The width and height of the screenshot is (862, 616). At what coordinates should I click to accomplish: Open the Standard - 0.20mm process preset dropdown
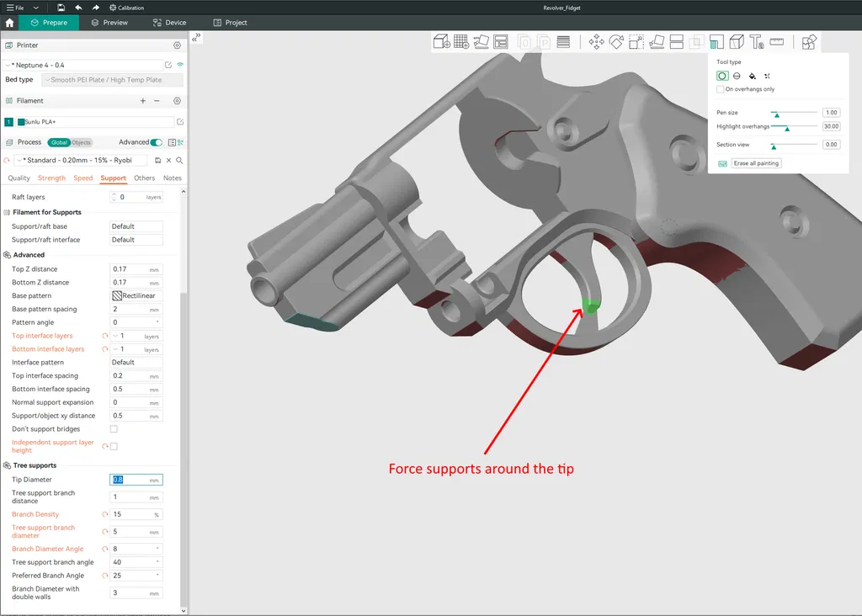click(x=81, y=161)
